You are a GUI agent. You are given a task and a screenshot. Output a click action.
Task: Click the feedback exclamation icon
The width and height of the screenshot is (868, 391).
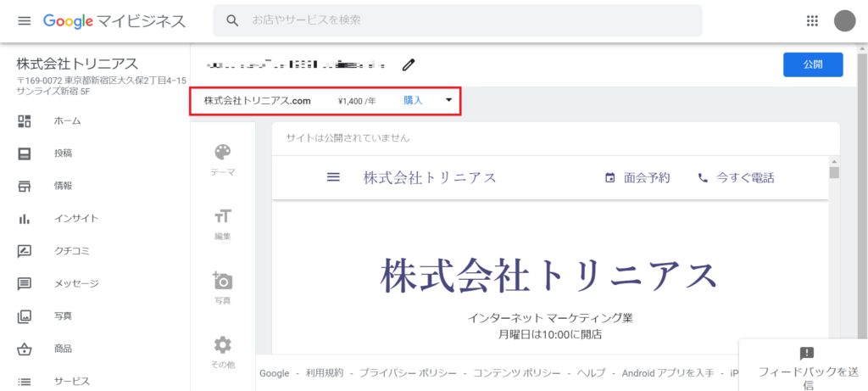(807, 354)
